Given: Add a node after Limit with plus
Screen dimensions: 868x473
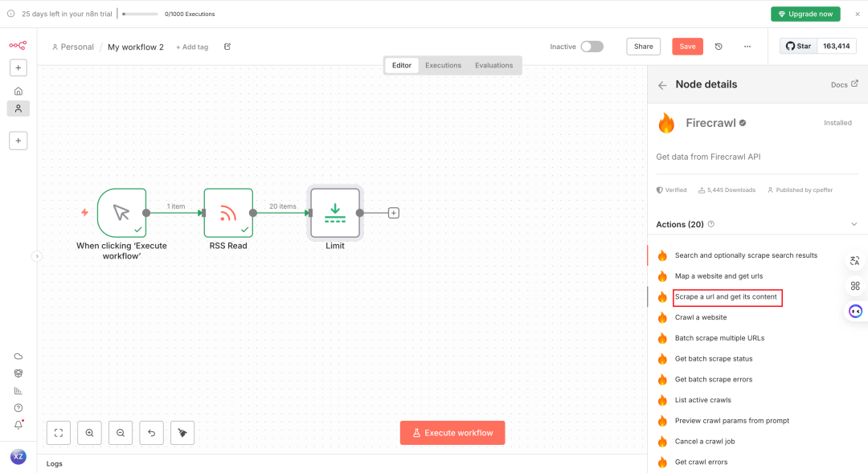Looking at the screenshot, I should [394, 213].
